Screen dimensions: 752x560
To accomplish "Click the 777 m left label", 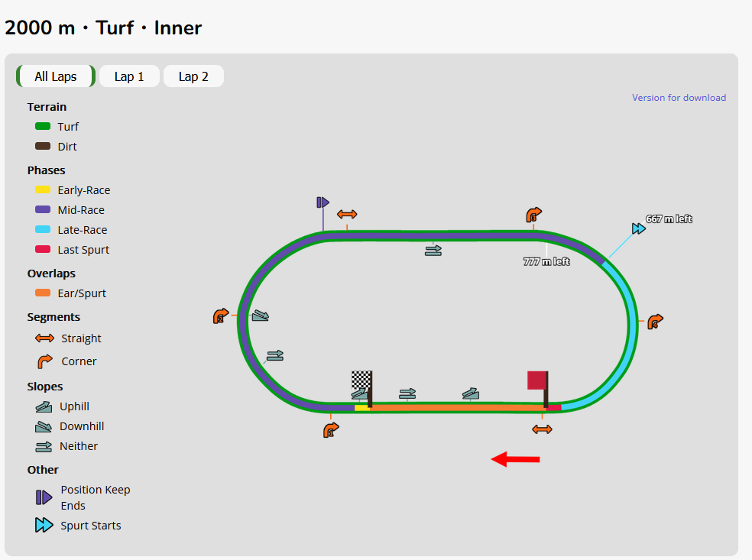I will click(546, 261).
